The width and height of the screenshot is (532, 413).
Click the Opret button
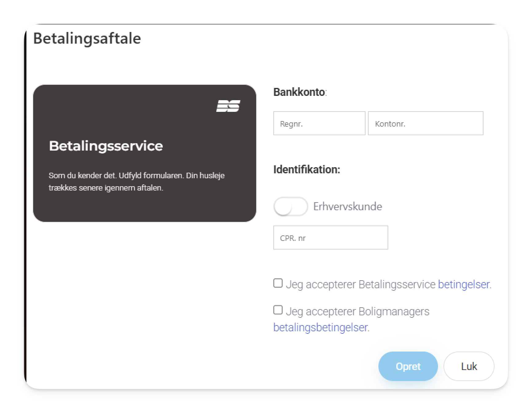pyautogui.click(x=408, y=366)
